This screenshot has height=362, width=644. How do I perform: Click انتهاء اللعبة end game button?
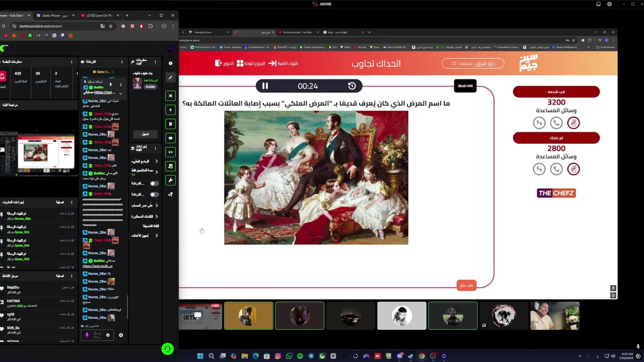(x=283, y=63)
